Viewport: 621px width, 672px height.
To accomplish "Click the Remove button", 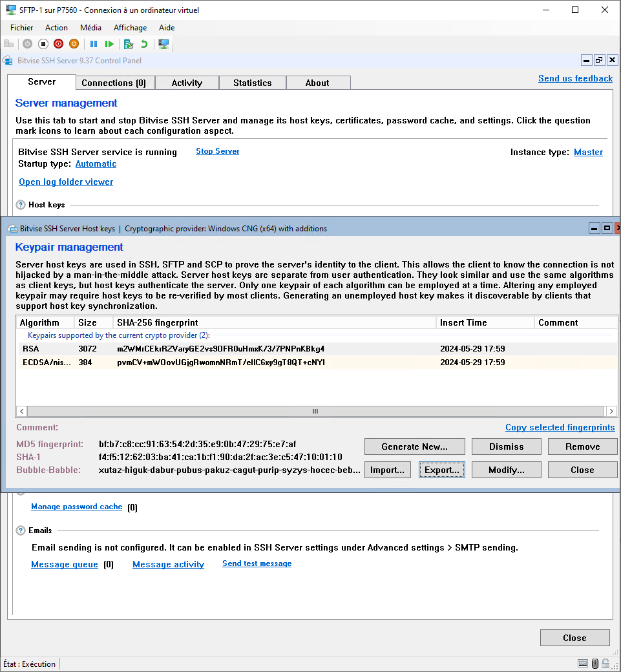I will (582, 446).
